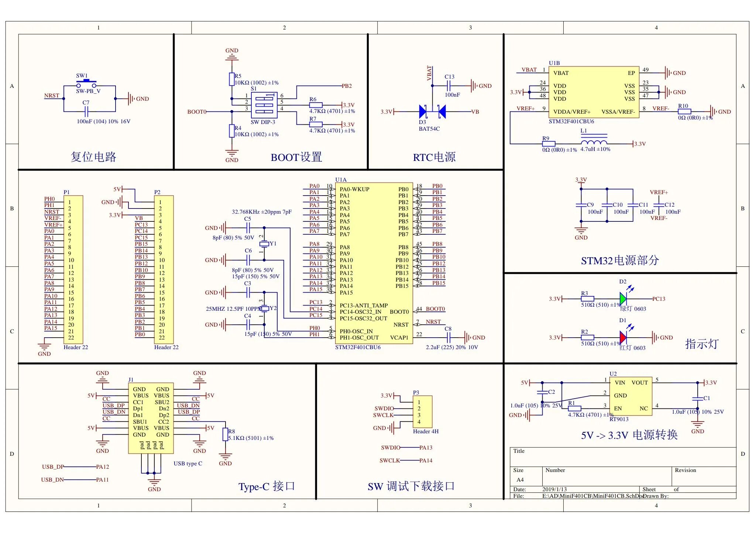This screenshot has width=756, height=534.
Task: Click the U1B power block component
Action: coord(594,92)
